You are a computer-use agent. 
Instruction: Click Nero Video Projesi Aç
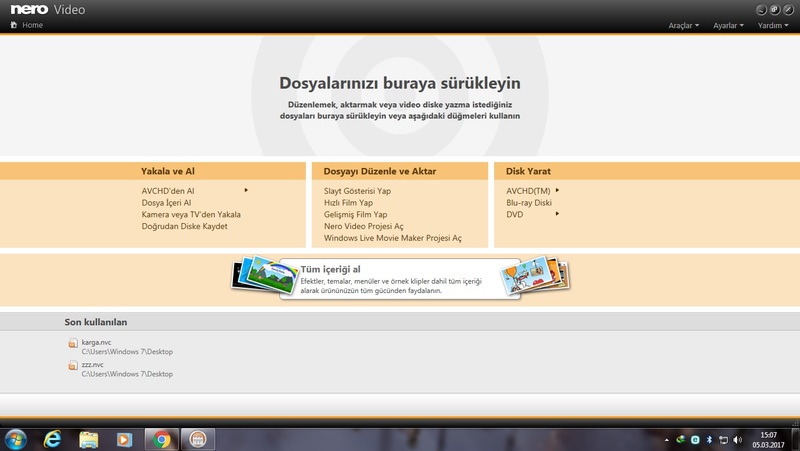(363, 226)
